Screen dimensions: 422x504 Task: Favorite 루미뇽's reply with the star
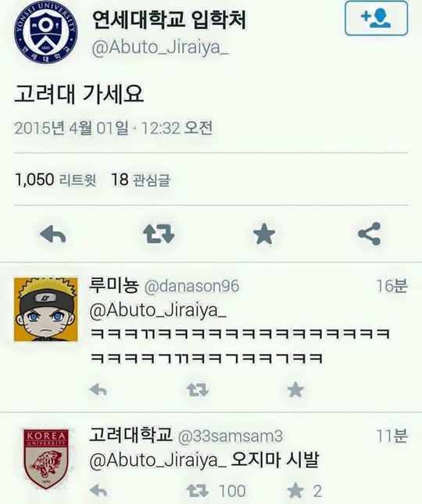pyautogui.click(x=295, y=390)
